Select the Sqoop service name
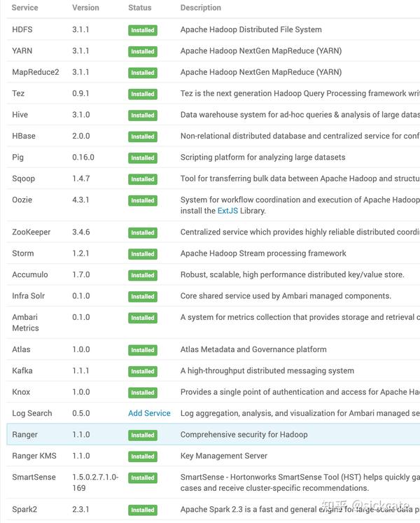The image size is (420, 523). pyautogui.click(x=23, y=179)
